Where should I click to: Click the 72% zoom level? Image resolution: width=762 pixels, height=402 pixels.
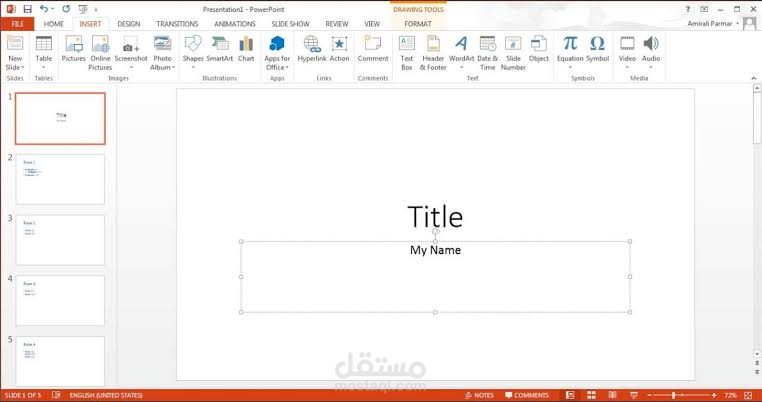730,395
